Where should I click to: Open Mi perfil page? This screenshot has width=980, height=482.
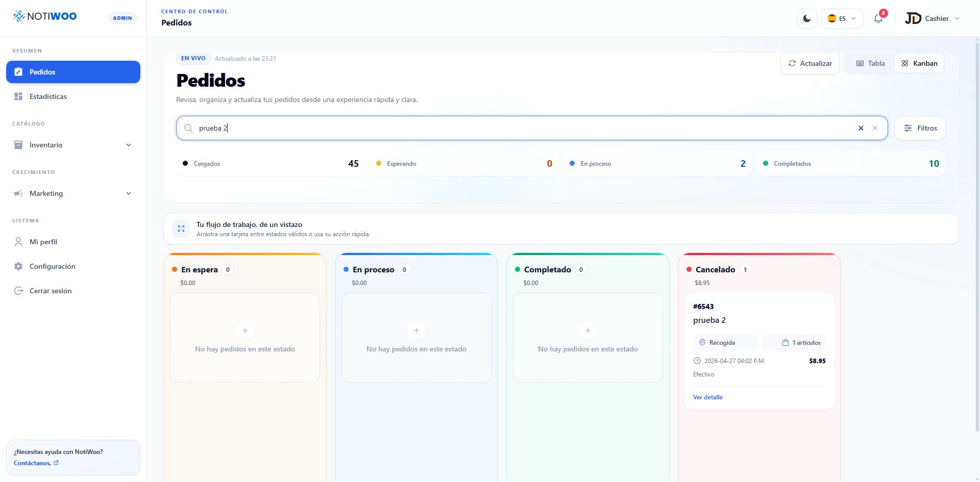[x=73, y=242]
